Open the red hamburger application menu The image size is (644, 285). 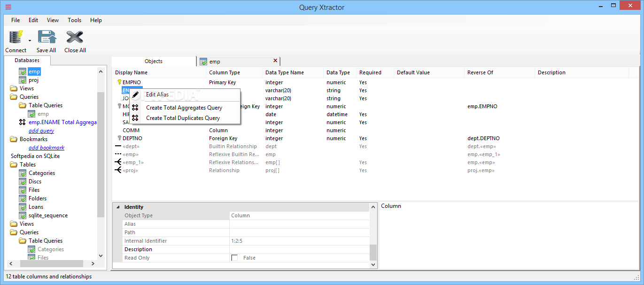point(8,7)
